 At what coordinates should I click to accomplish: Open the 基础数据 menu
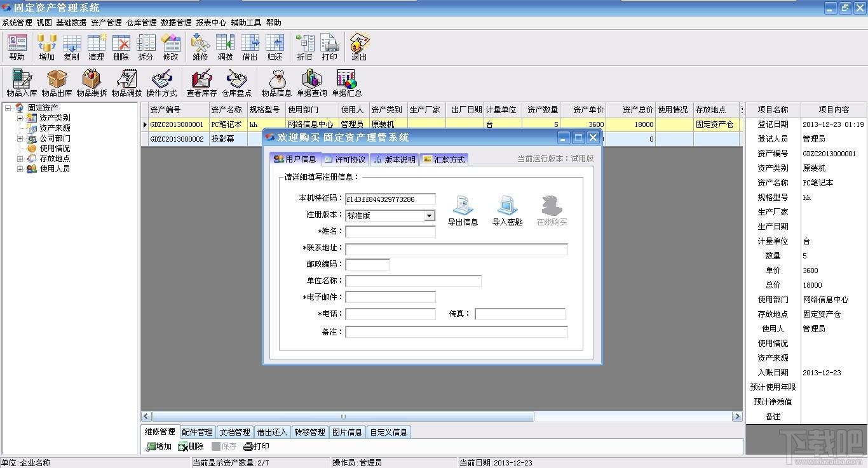[x=71, y=22]
